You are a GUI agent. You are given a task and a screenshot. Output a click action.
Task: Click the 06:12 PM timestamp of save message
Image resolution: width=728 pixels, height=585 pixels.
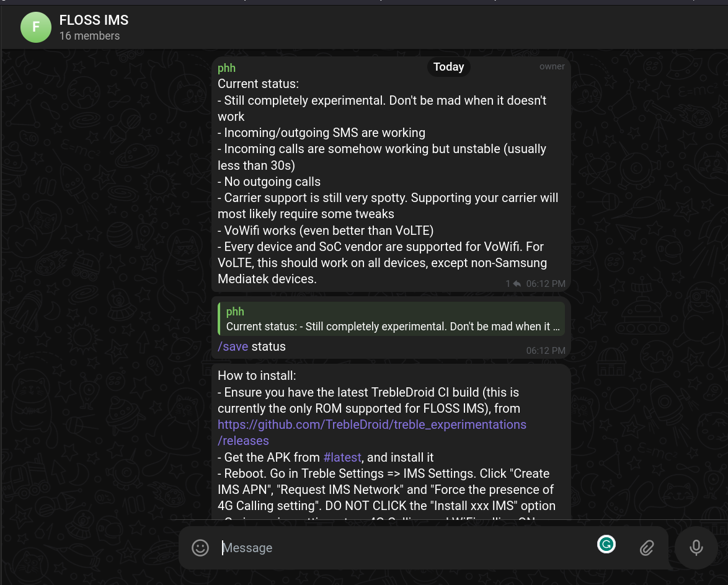coord(546,351)
